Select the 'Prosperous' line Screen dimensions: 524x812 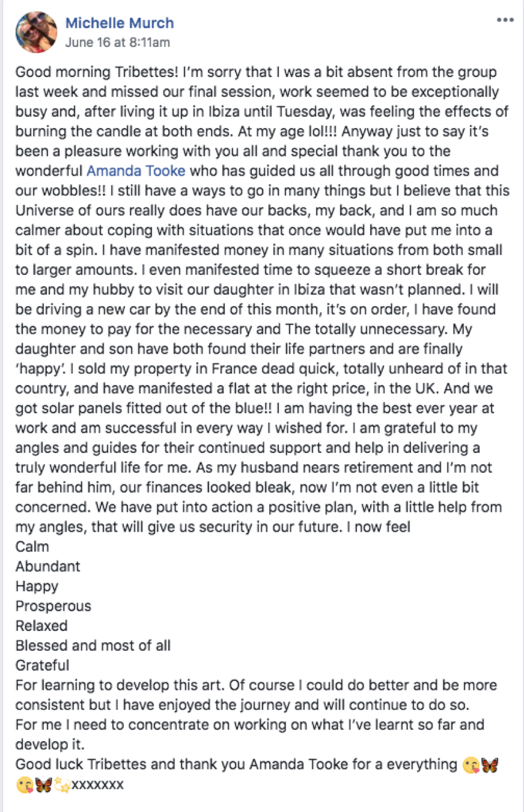53,606
